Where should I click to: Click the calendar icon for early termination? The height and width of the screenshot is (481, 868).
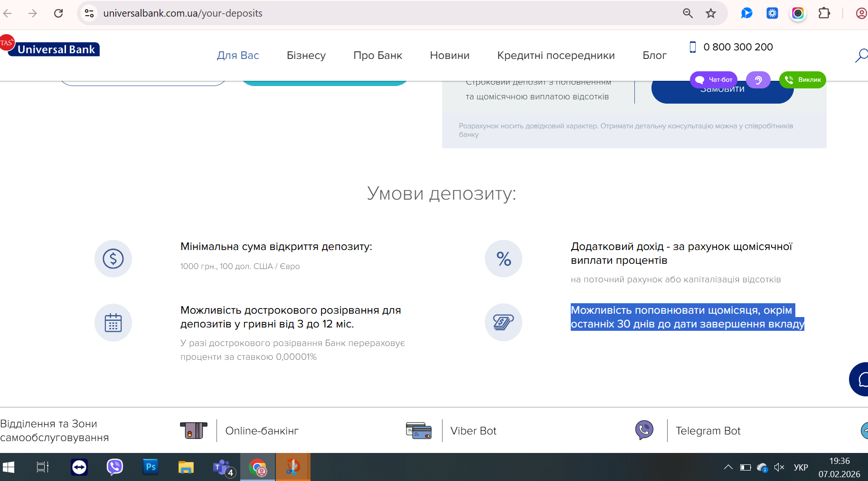(113, 323)
